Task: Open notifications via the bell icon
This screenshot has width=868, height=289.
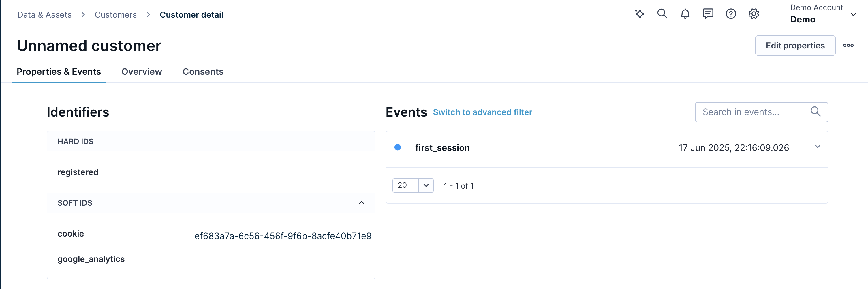Action: pos(685,14)
